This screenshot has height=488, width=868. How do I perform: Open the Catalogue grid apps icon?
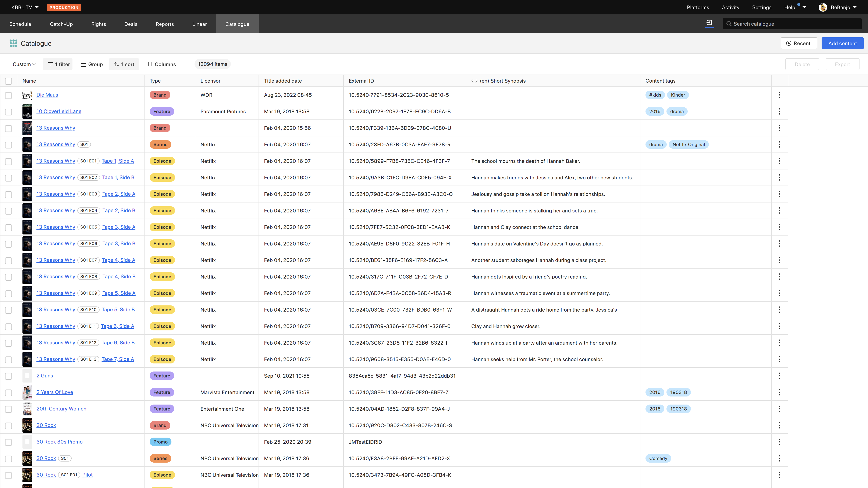click(x=14, y=43)
